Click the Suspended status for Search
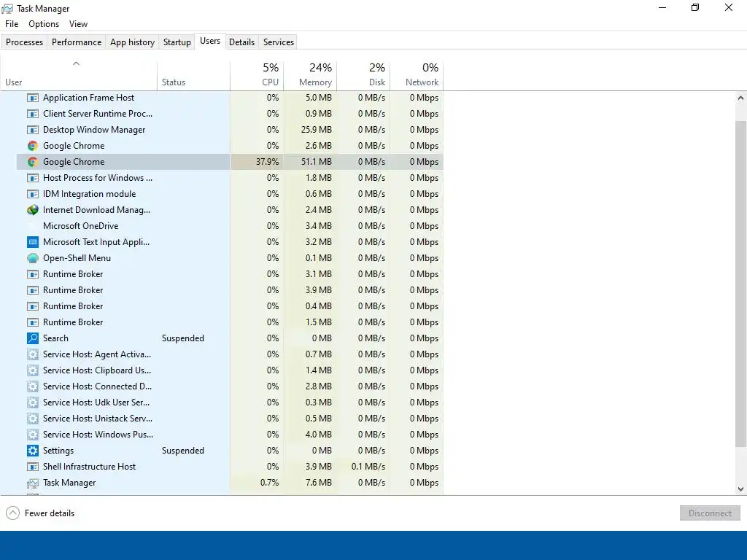 tap(183, 338)
